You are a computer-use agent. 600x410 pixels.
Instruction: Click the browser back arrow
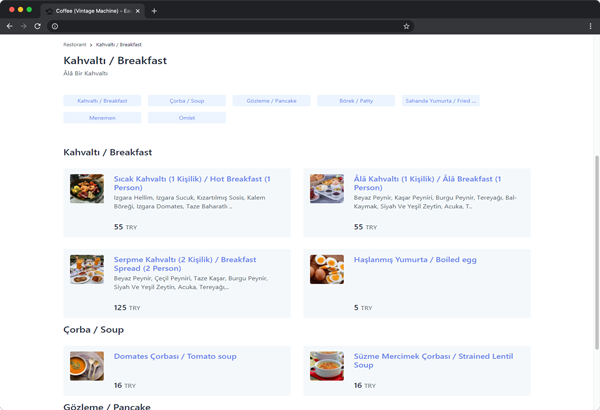[9, 26]
